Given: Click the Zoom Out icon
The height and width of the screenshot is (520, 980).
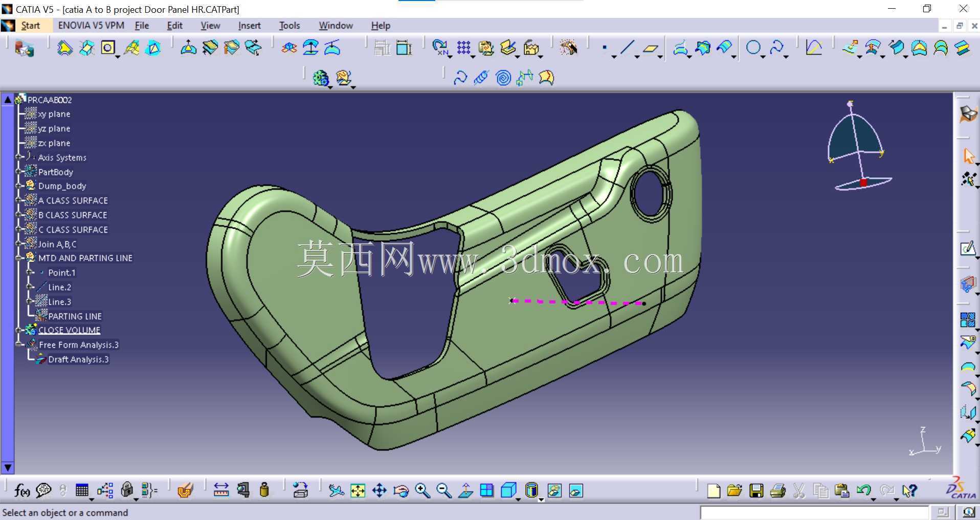Looking at the screenshot, I should coord(444,491).
